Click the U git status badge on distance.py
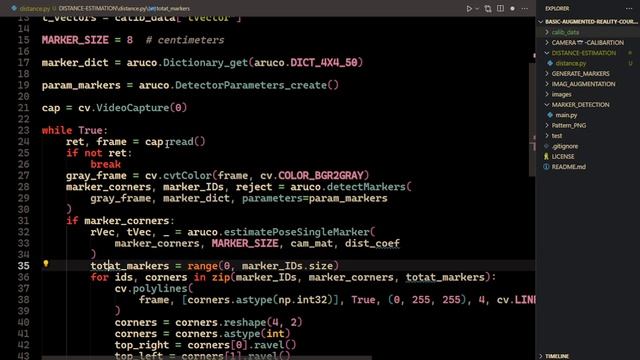Image resolution: width=640 pixels, height=360 pixels. pyautogui.click(x=630, y=63)
